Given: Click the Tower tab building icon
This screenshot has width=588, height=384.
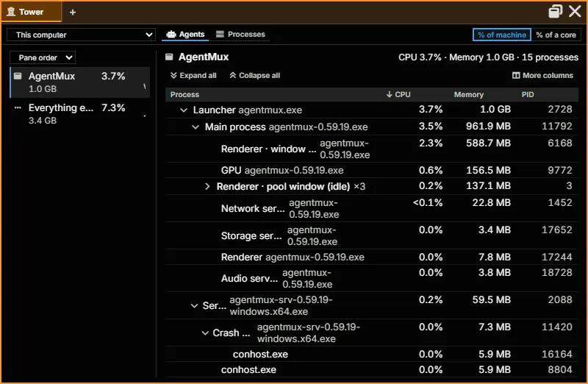Looking at the screenshot, I should coord(11,12).
